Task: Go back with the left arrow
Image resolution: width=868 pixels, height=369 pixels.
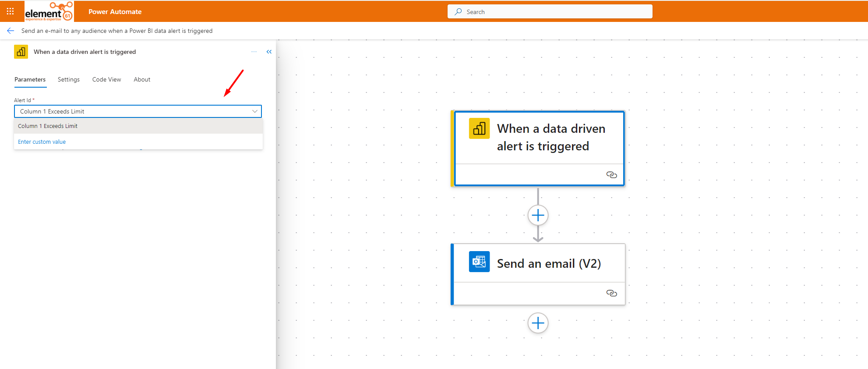Action: (x=11, y=31)
